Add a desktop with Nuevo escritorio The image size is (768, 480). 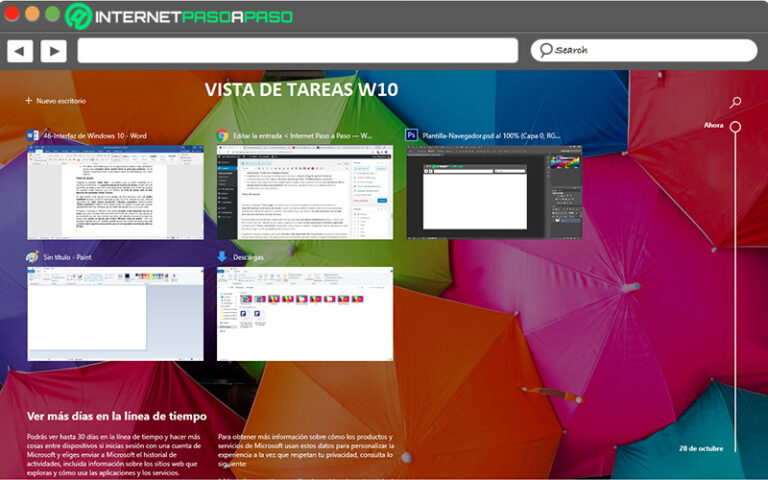56,101
